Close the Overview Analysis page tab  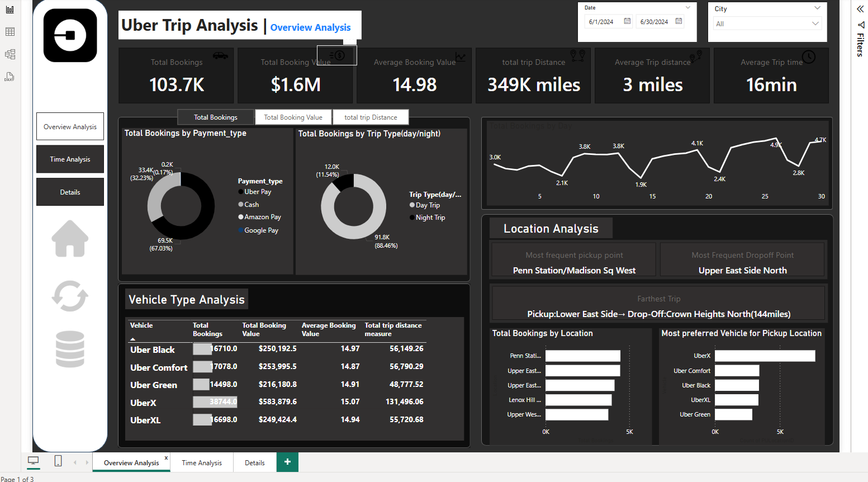tap(166, 458)
